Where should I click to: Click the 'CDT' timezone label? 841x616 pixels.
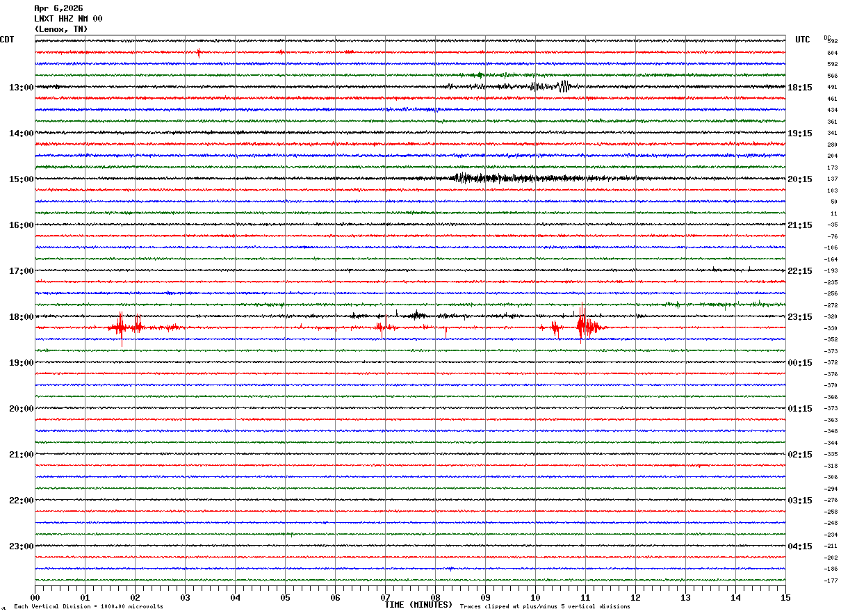7,40
